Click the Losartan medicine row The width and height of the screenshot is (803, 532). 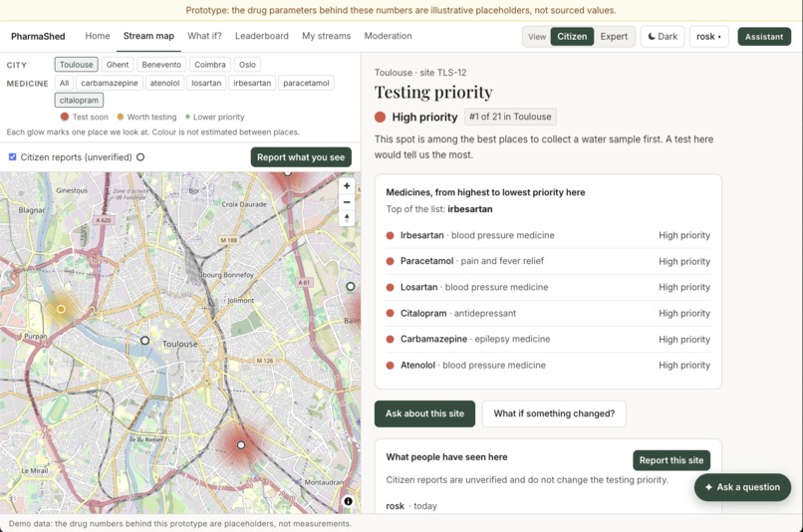click(548, 287)
